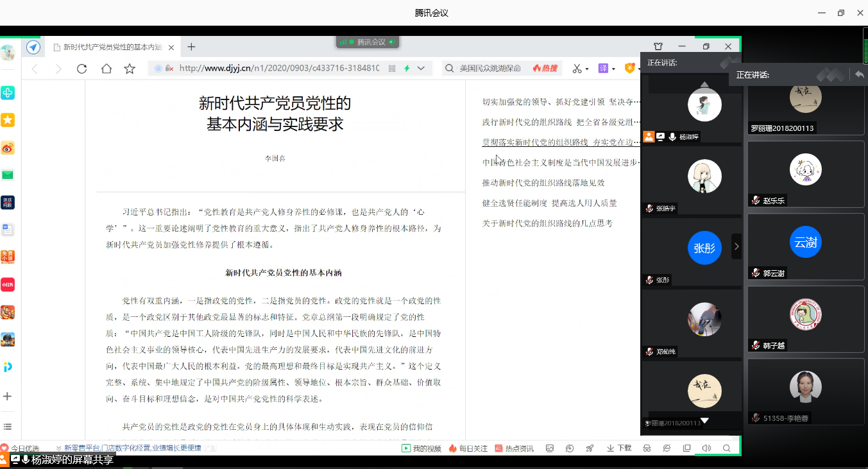Click the scissors screenshot tool icon

577,69
